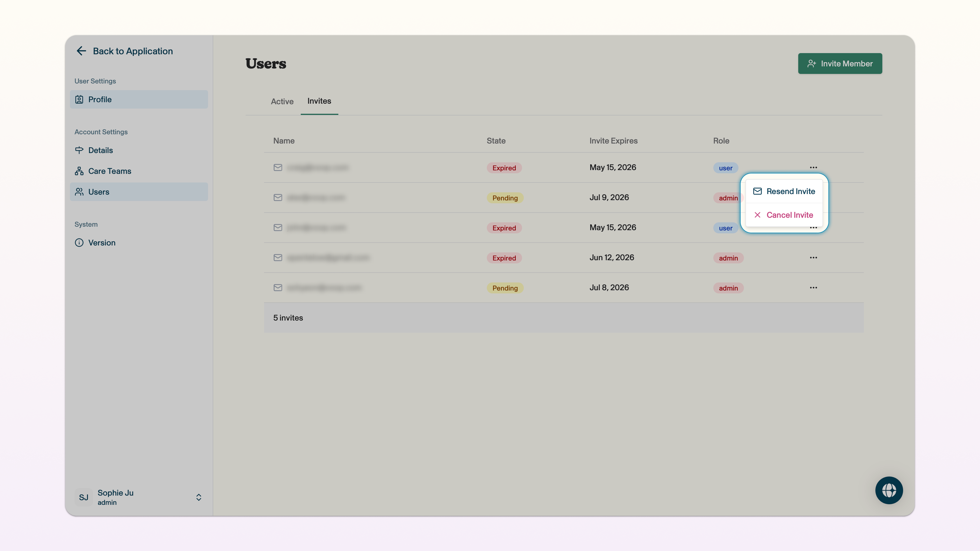Click the Pending badge for Jul 9, 2026
980x551 pixels.
coord(505,198)
